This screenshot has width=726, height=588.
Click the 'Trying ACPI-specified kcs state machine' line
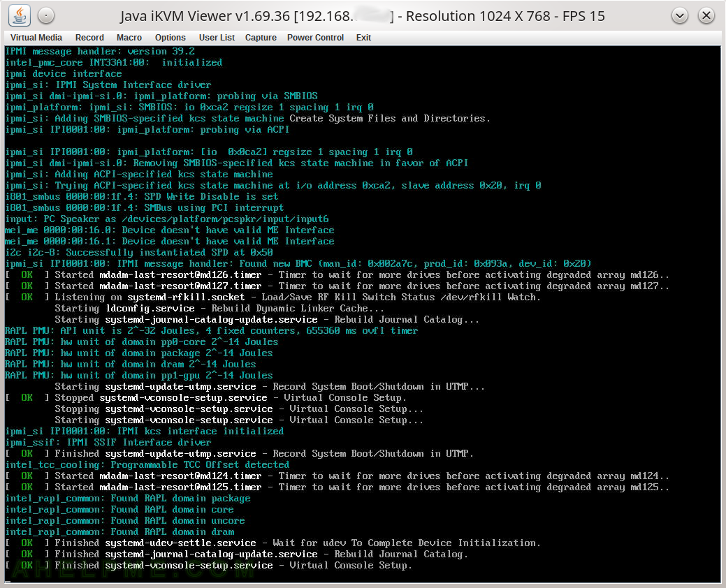pyautogui.click(x=273, y=185)
